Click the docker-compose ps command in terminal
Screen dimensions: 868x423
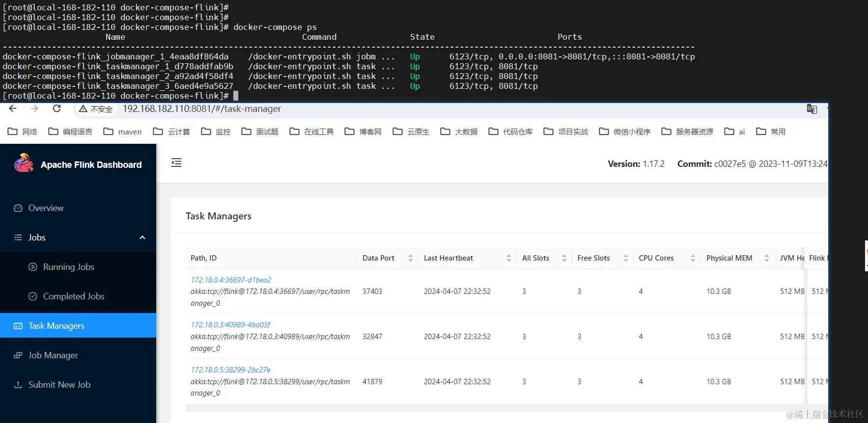click(275, 27)
